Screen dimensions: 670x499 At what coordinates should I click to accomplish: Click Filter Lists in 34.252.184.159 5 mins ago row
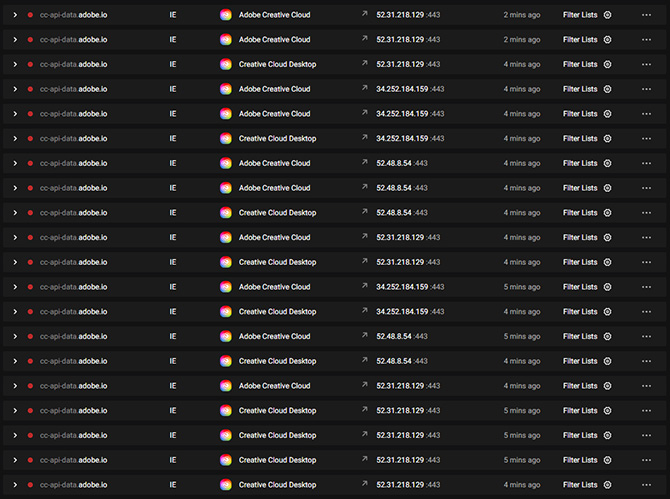[x=580, y=287]
